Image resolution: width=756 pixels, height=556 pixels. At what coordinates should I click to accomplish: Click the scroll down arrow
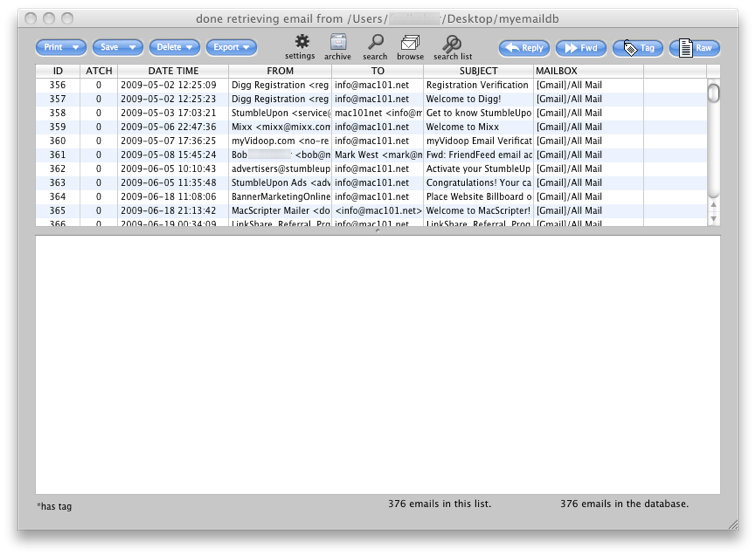tap(714, 218)
